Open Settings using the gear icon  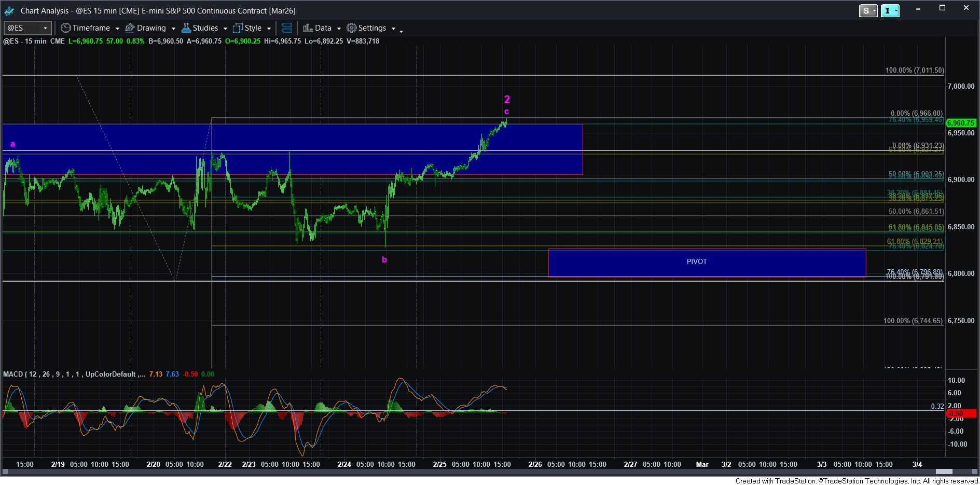click(352, 28)
